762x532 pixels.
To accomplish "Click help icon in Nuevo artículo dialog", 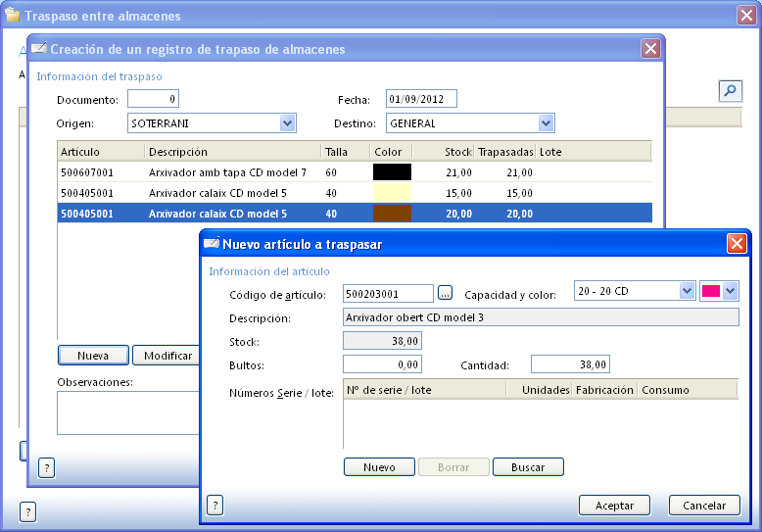I will point(215,505).
